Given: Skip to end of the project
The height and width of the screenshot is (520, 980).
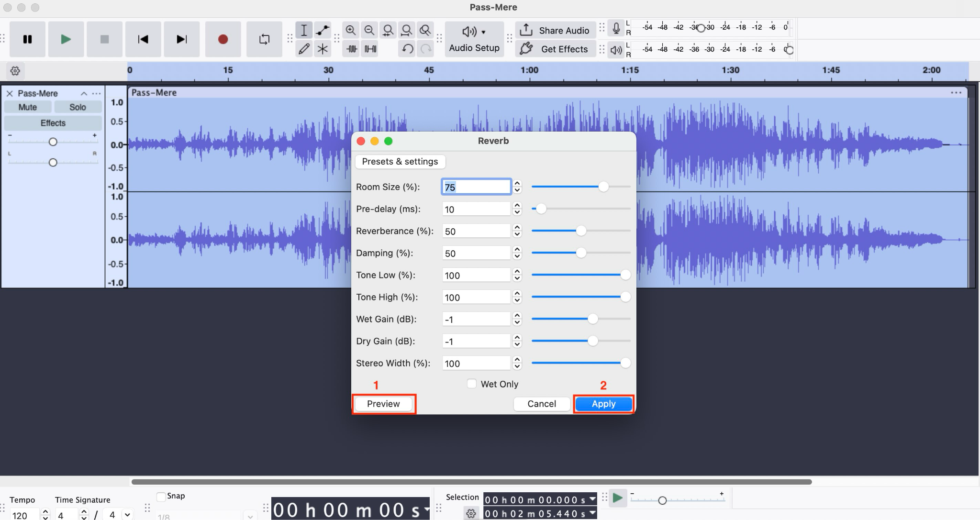Looking at the screenshot, I should [181, 39].
